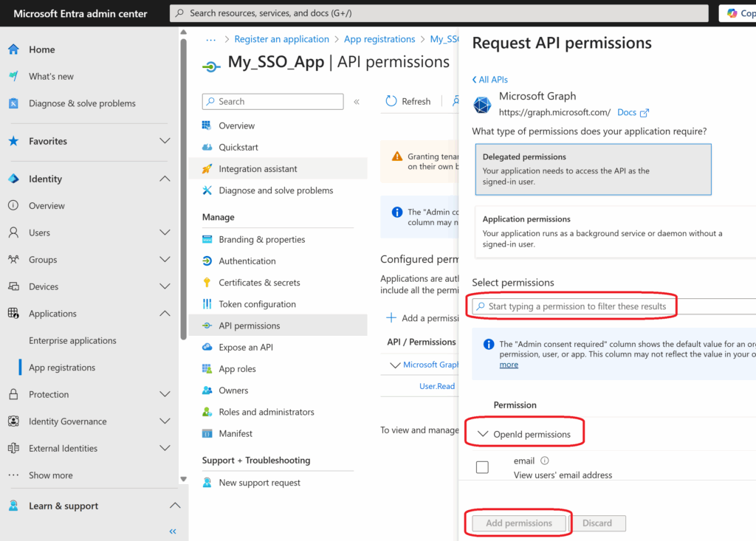This screenshot has width=756, height=541.
Task: Expand the Favorites section chevron
Action: coord(165,141)
